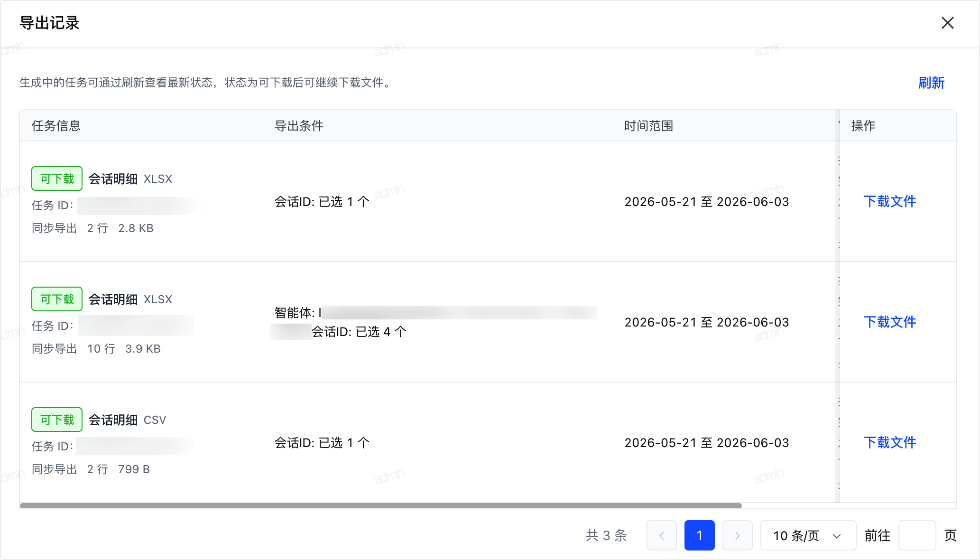Go to previous page arrow
The width and height of the screenshot is (980, 560).
coord(661,535)
